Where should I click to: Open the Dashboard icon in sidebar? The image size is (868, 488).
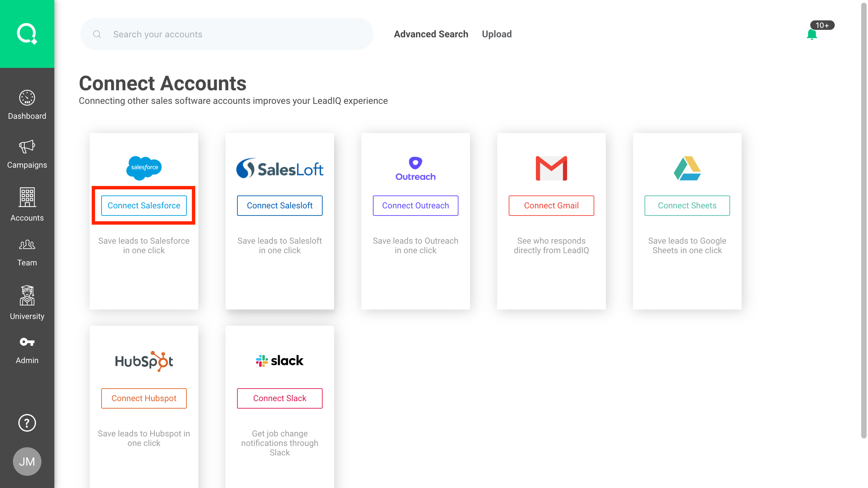pyautogui.click(x=27, y=98)
